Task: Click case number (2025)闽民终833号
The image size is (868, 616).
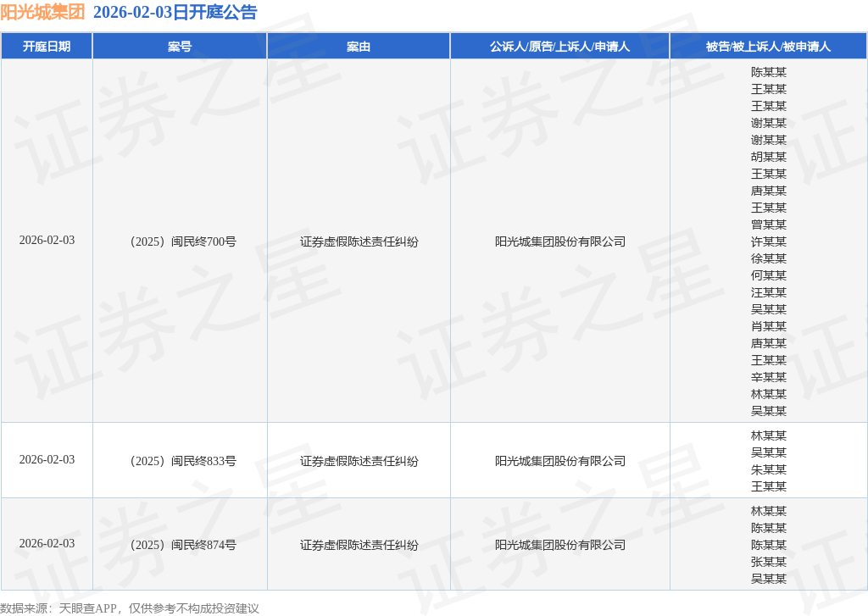Action: (183, 461)
